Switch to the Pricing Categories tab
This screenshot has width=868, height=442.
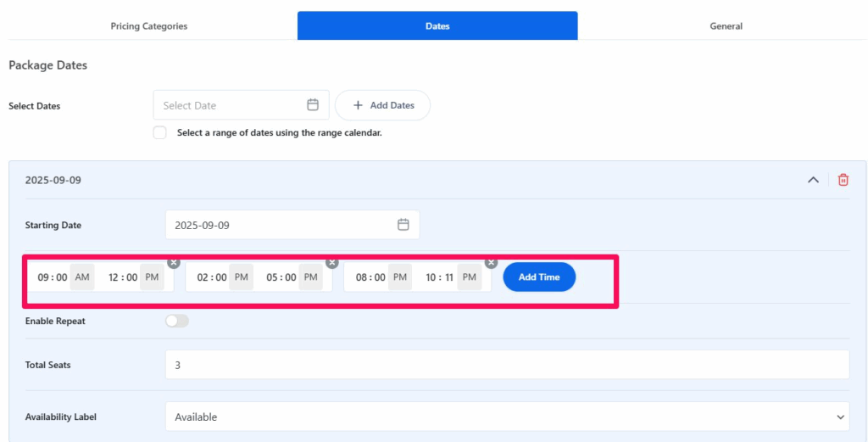149,26
